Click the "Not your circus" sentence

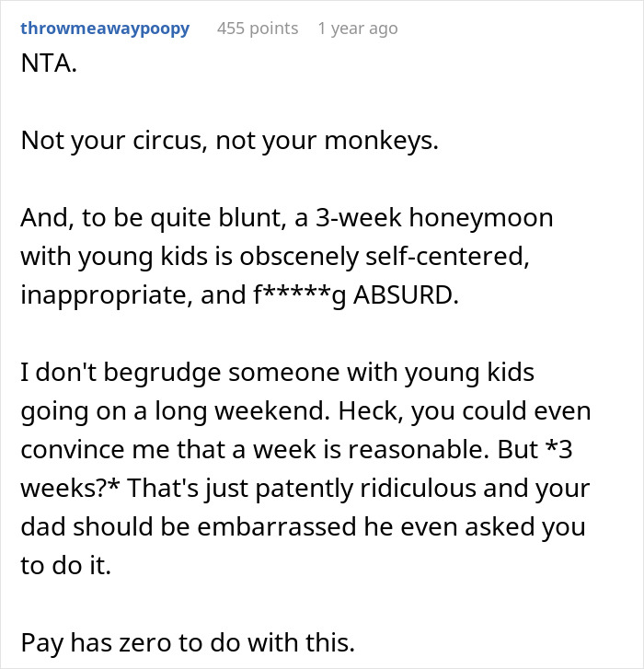[x=92, y=141]
